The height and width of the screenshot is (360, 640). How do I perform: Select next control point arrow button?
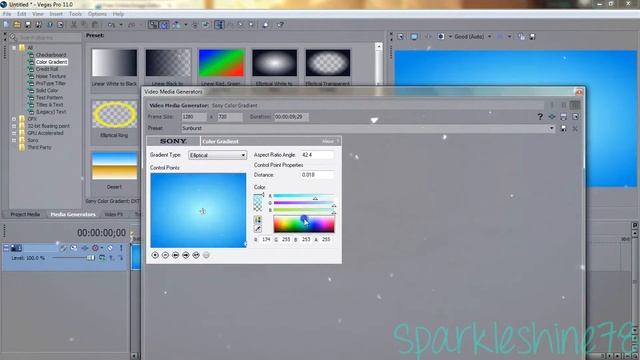[186, 255]
